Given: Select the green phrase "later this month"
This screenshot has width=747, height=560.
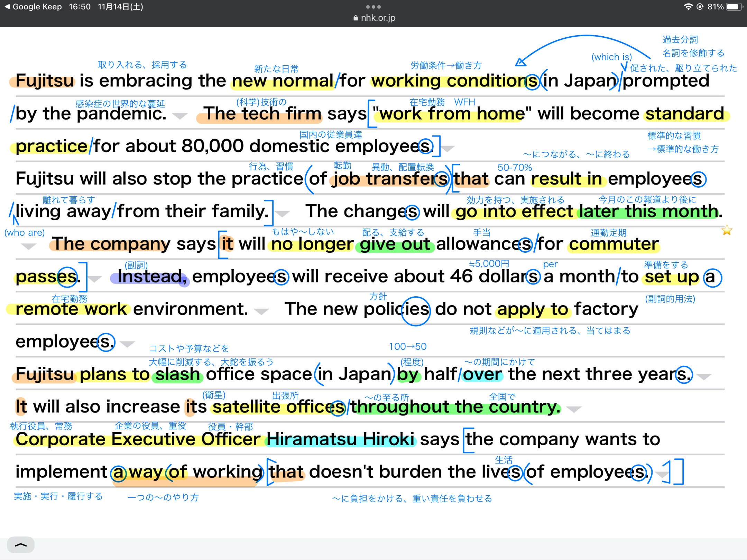Looking at the screenshot, I should pyautogui.click(x=648, y=212).
